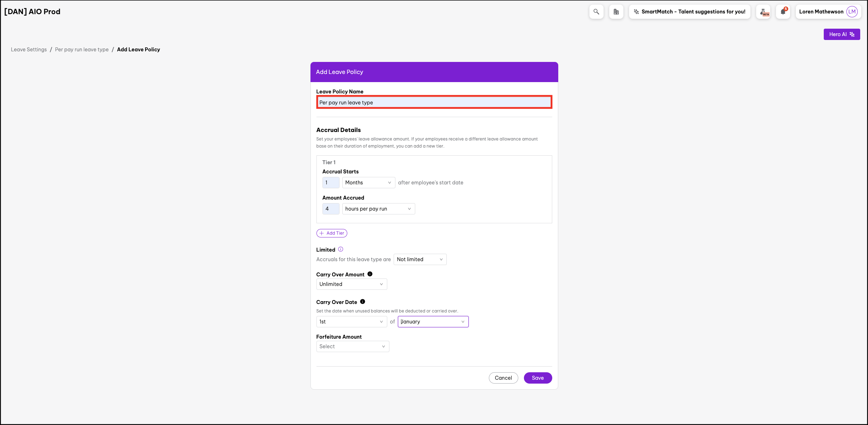Open Per pay run leave type breadcrumb

[82, 50]
